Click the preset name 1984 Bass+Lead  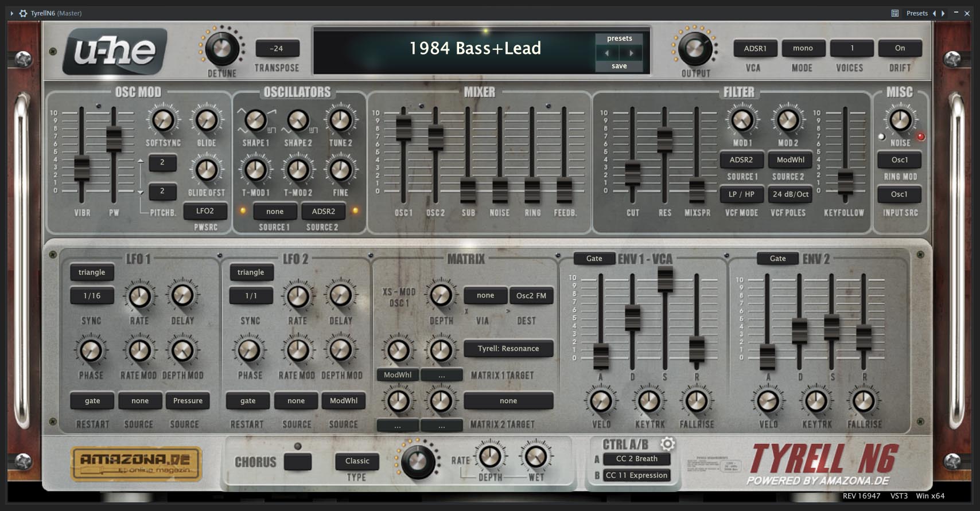click(x=475, y=48)
